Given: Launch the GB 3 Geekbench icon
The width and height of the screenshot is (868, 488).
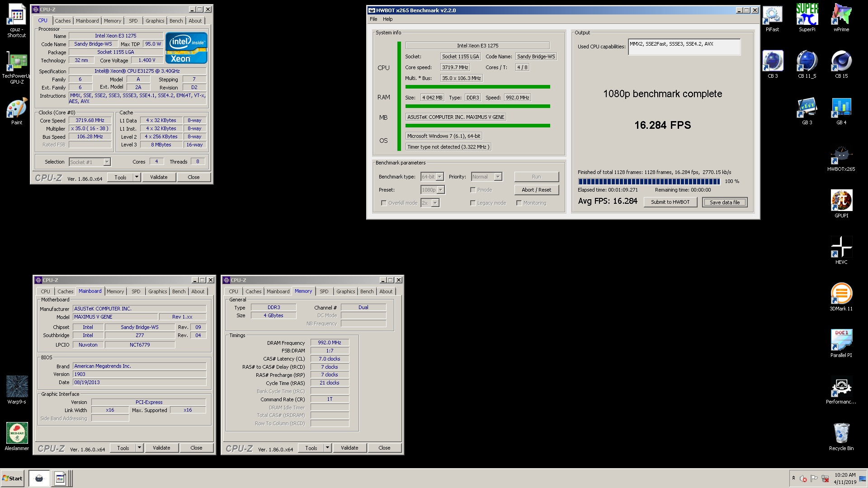Looking at the screenshot, I should click(x=807, y=112).
